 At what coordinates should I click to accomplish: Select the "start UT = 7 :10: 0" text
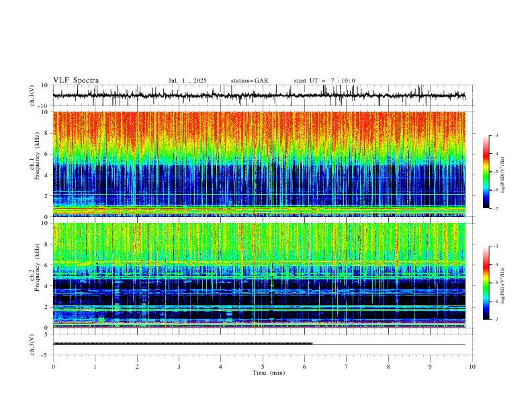pyautogui.click(x=324, y=81)
